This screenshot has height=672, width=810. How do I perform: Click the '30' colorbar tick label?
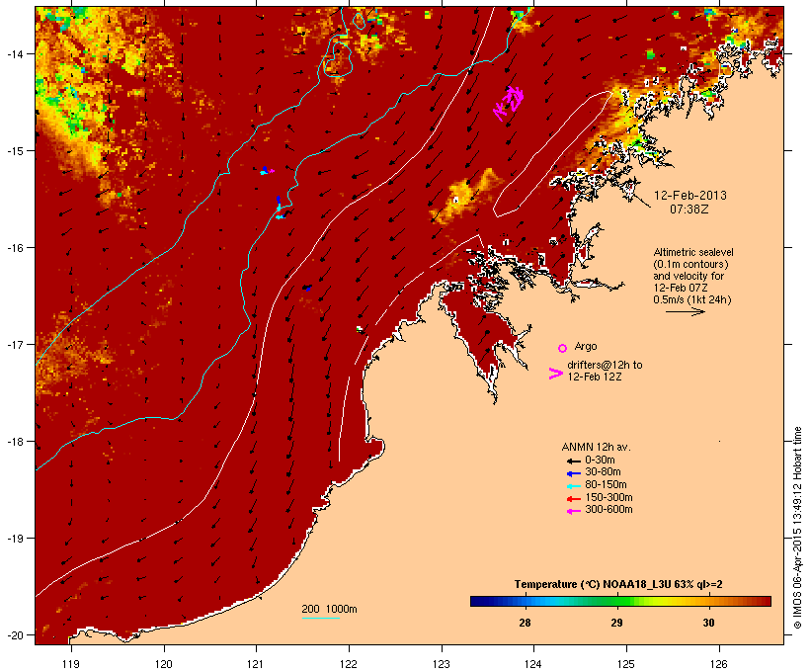tap(709, 623)
